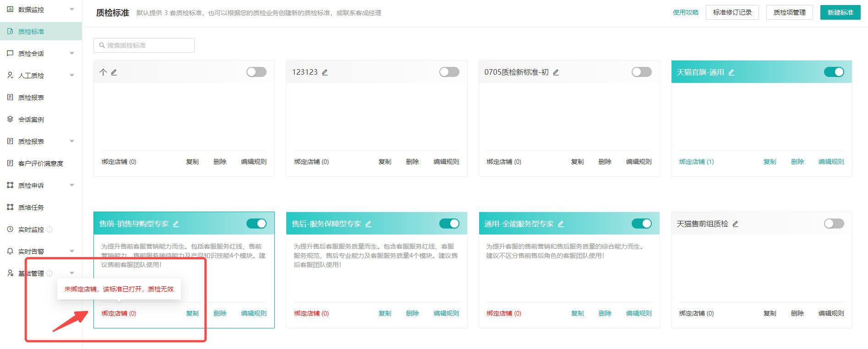Screen dimensions: 868x349
Task: Enable the 天猫售前组质检 switch
Action: tap(834, 224)
